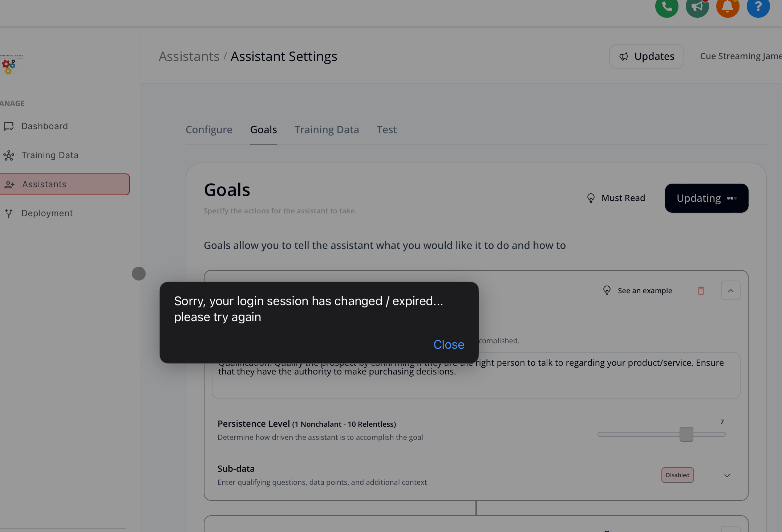Select the Dashboard icon in sidebar
The image size is (782, 532).
(9, 126)
